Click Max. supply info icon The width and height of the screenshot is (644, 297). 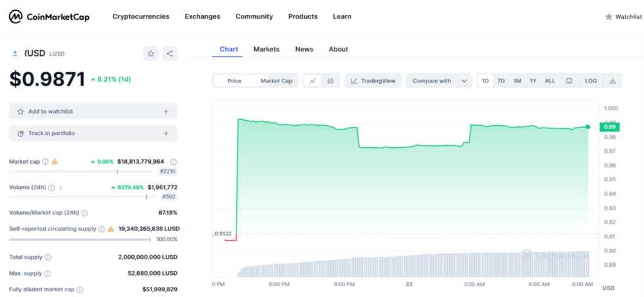[48, 274]
